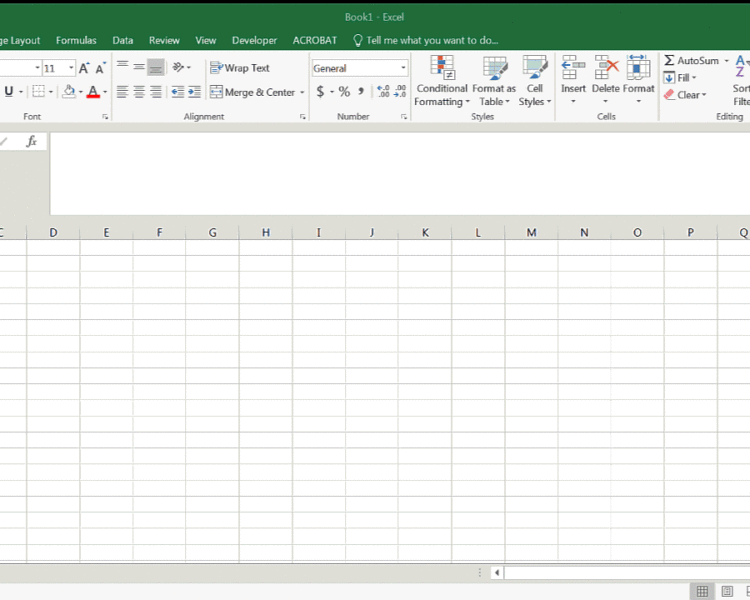This screenshot has height=600, width=750.
Task: Open the font size dropdown
Action: [71, 68]
